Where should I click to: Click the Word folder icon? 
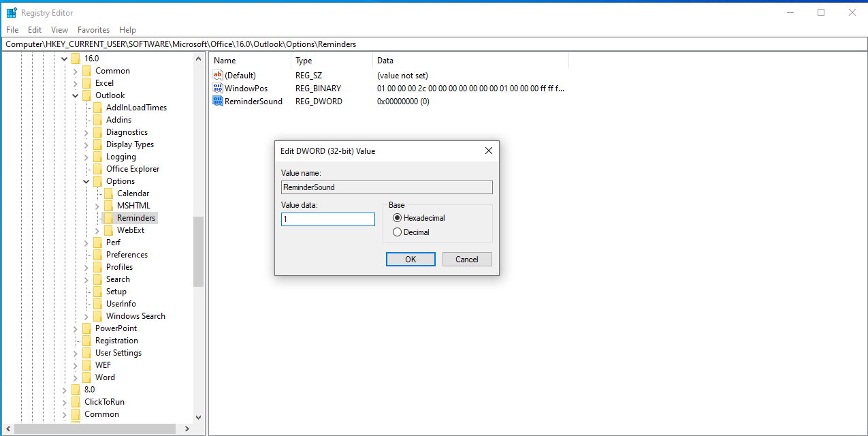[86, 377]
